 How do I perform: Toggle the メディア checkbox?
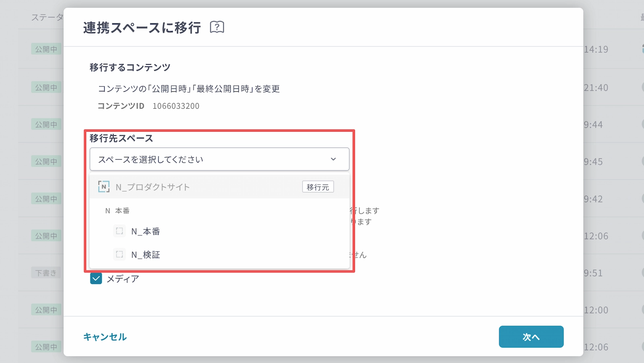click(96, 278)
